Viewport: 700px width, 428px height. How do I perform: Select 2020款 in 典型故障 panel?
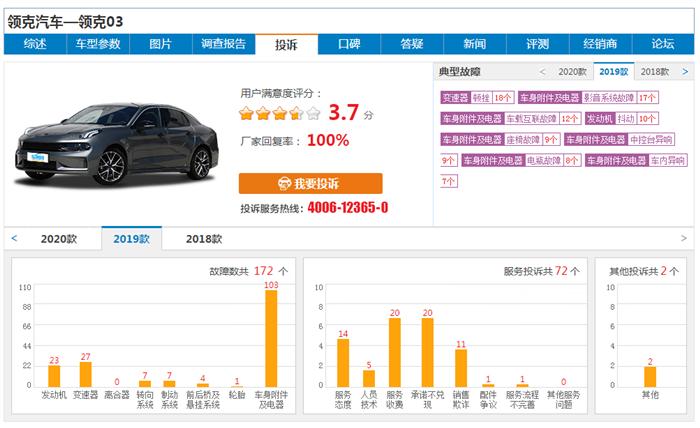[x=572, y=72]
